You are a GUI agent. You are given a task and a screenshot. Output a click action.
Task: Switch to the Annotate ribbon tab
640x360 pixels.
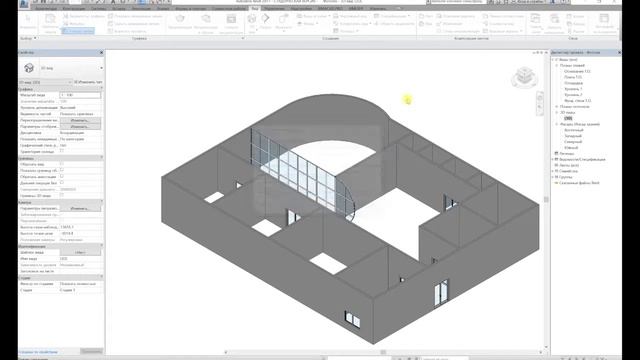pos(141,8)
